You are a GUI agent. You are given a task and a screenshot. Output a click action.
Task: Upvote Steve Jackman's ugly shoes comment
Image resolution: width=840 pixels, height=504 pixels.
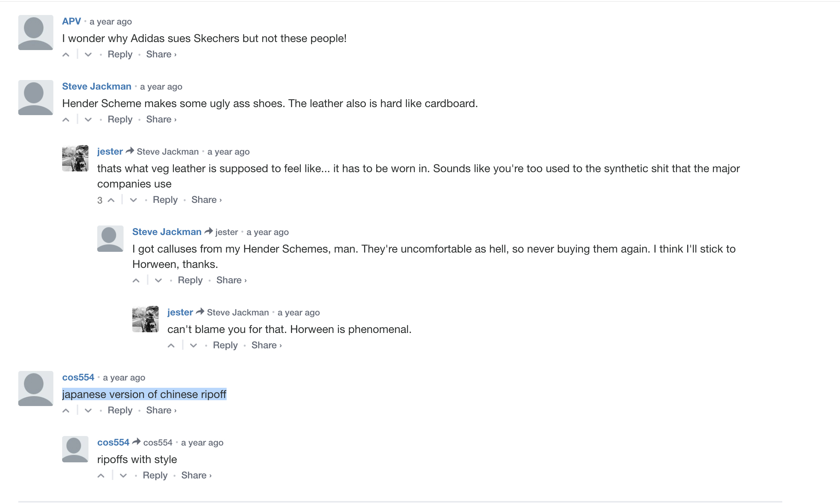66,120
